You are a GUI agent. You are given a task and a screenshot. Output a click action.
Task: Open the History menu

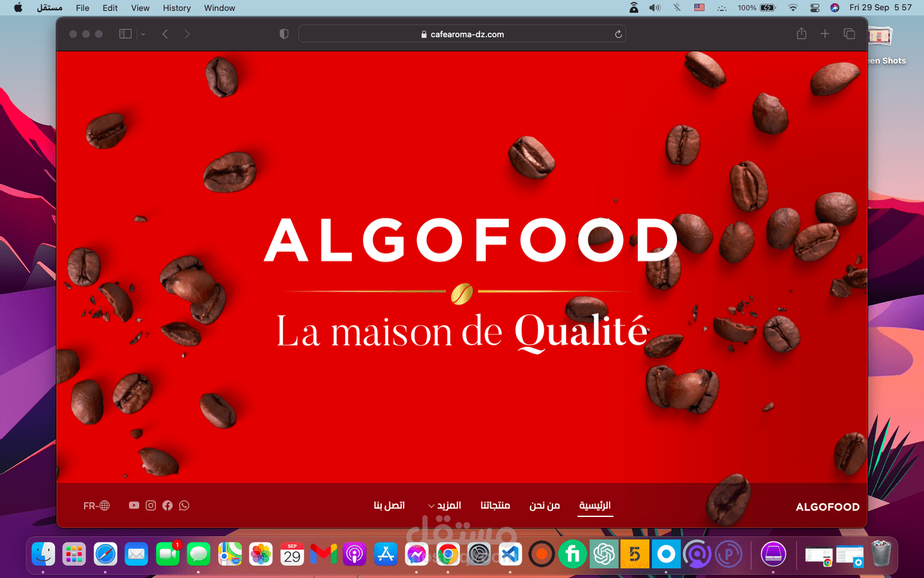pyautogui.click(x=177, y=8)
